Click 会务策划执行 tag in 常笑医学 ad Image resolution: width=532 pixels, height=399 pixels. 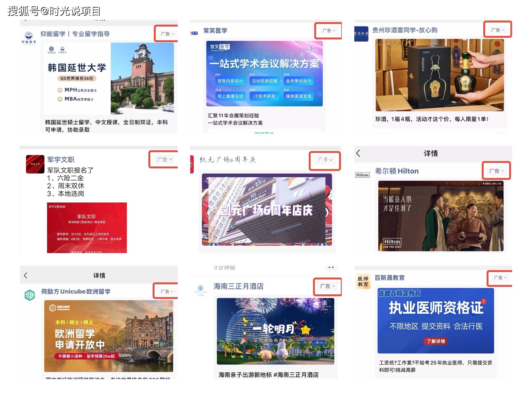click(298, 81)
